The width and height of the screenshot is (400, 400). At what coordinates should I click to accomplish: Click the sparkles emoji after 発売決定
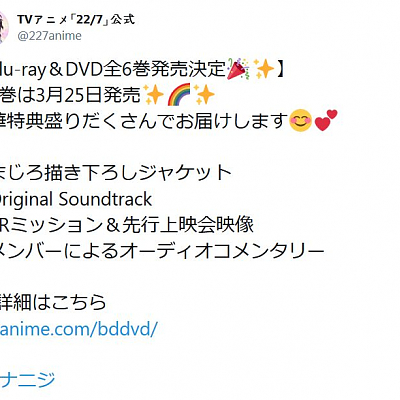pyautogui.click(x=264, y=69)
